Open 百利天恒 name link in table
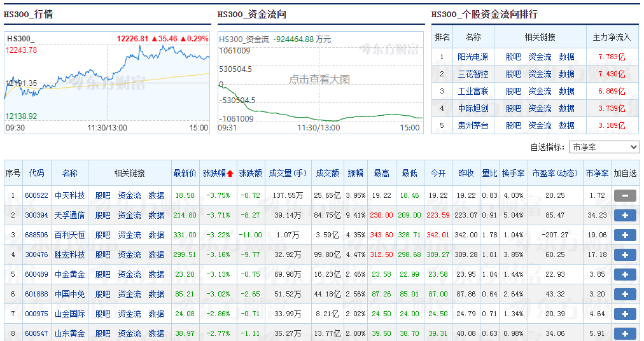 pyautogui.click(x=70, y=235)
